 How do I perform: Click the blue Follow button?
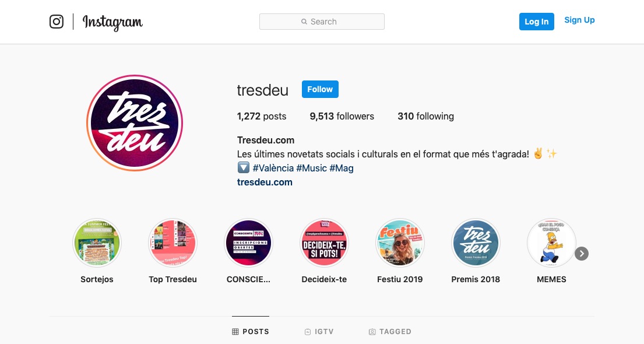[320, 89]
